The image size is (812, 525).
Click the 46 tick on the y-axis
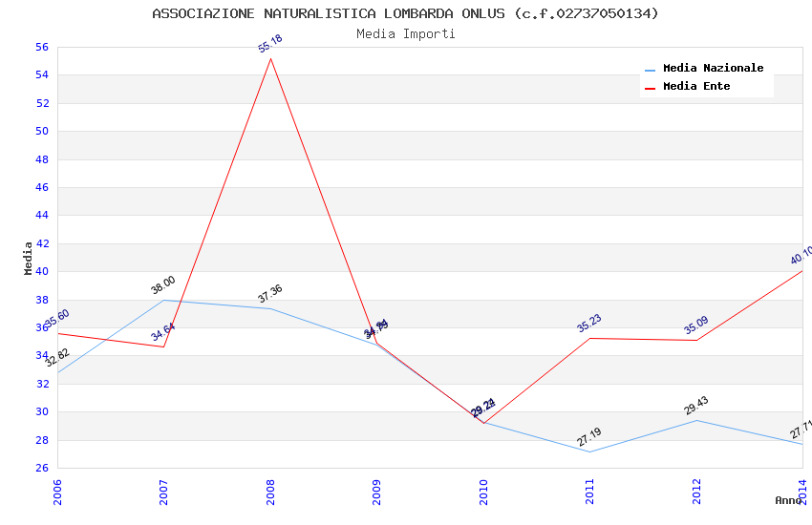[42, 187]
